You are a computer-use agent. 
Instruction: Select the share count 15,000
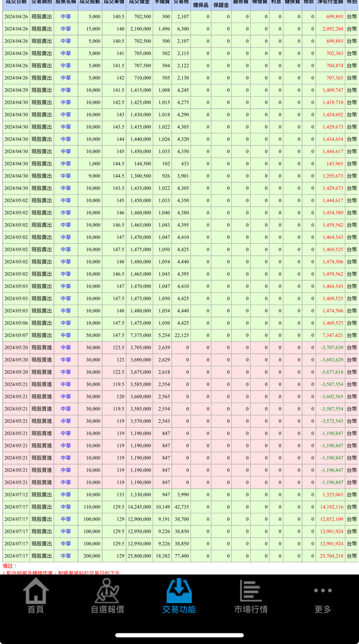point(93,29)
